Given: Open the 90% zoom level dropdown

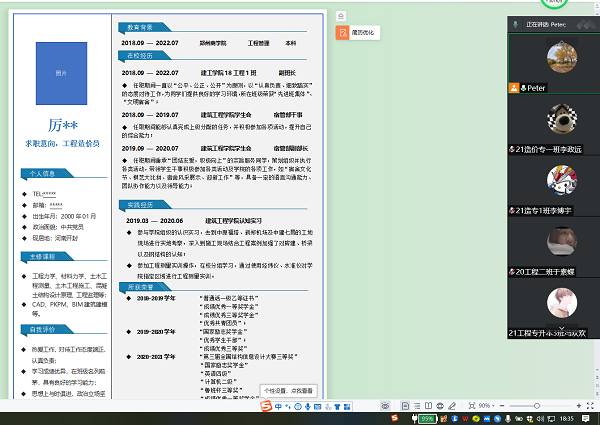Looking at the screenshot, I should (487, 406).
